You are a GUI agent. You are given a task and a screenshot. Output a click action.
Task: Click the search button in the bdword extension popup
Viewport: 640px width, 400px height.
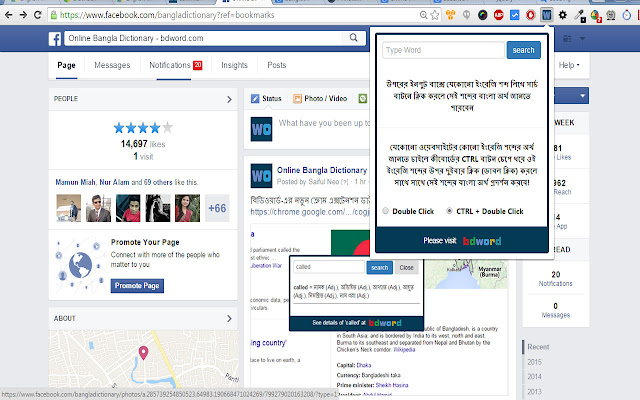pos(524,50)
